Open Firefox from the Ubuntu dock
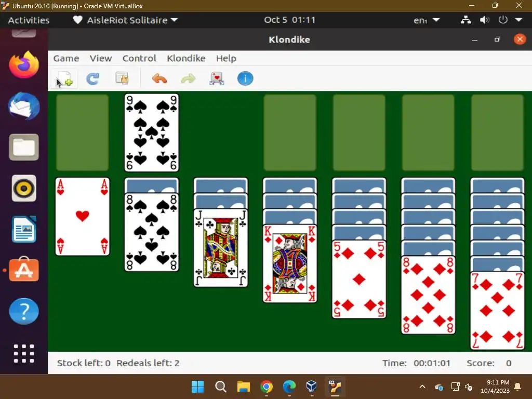Viewport: 532px width, 399px height. click(24, 65)
